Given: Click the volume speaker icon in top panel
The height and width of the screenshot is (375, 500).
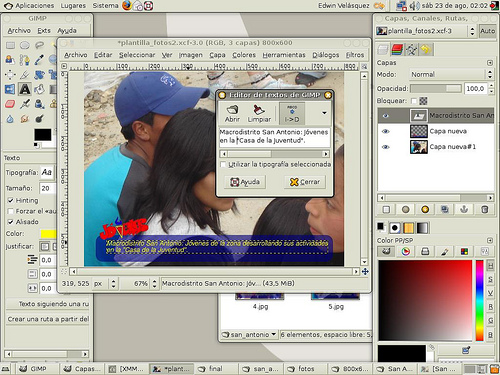Looking at the screenshot, I should (414, 6).
